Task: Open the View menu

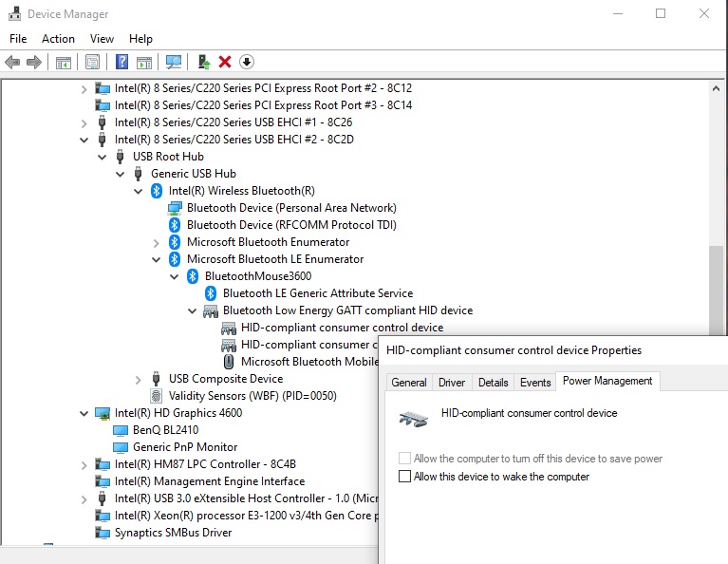Action: (x=102, y=39)
